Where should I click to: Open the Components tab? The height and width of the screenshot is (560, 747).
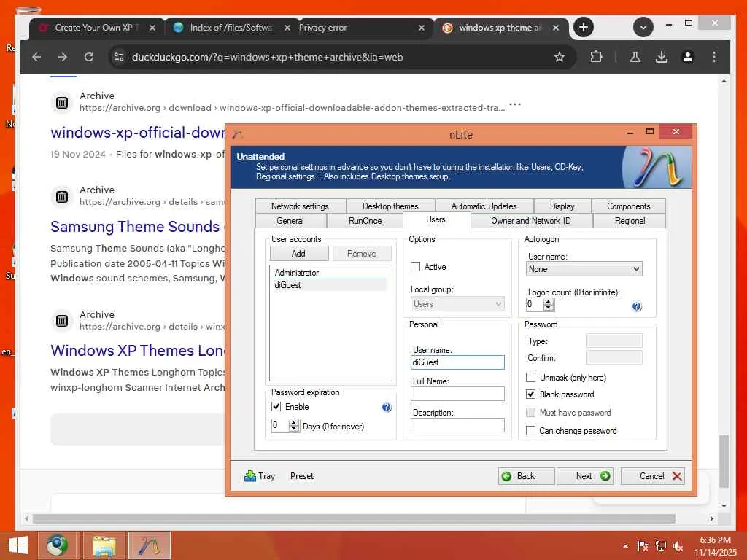[x=628, y=206]
